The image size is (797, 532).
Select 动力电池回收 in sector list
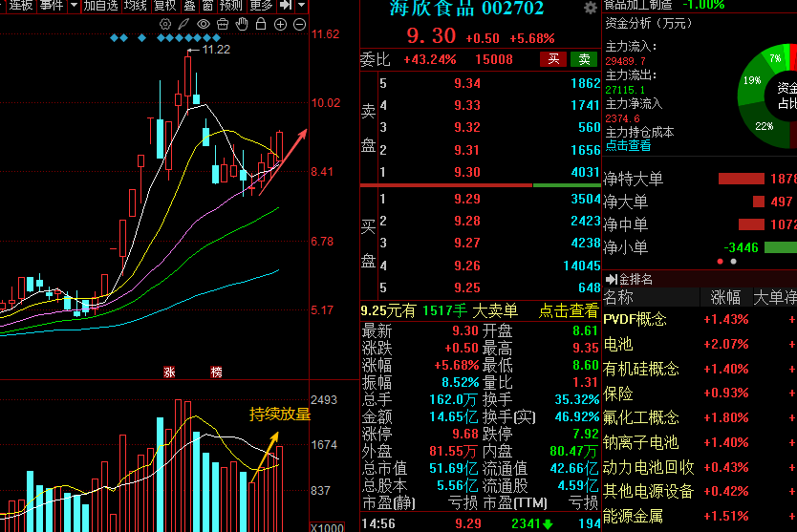click(x=649, y=467)
